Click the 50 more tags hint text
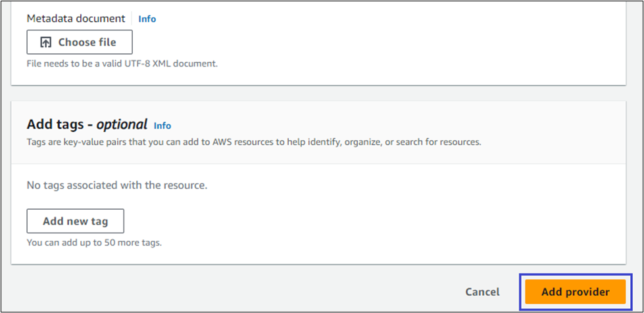The height and width of the screenshot is (313, 644). pos(93,243)
